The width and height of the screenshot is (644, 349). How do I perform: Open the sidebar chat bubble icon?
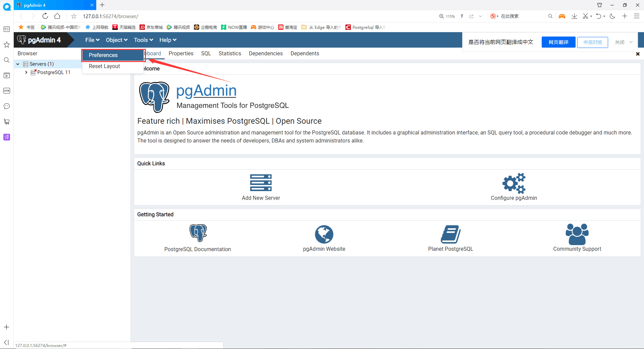click(x=7, y=106)
